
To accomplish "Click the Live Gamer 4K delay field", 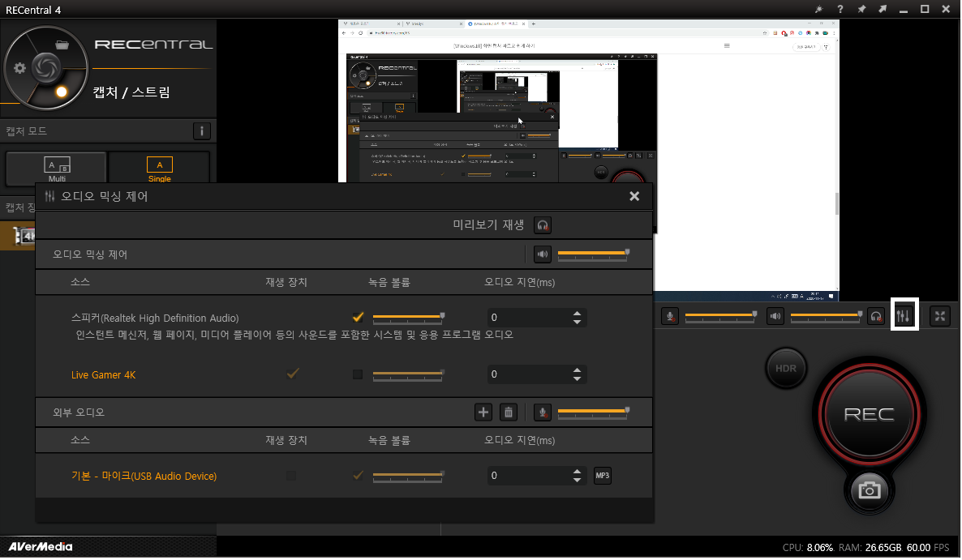I will [x=536, y=374].
